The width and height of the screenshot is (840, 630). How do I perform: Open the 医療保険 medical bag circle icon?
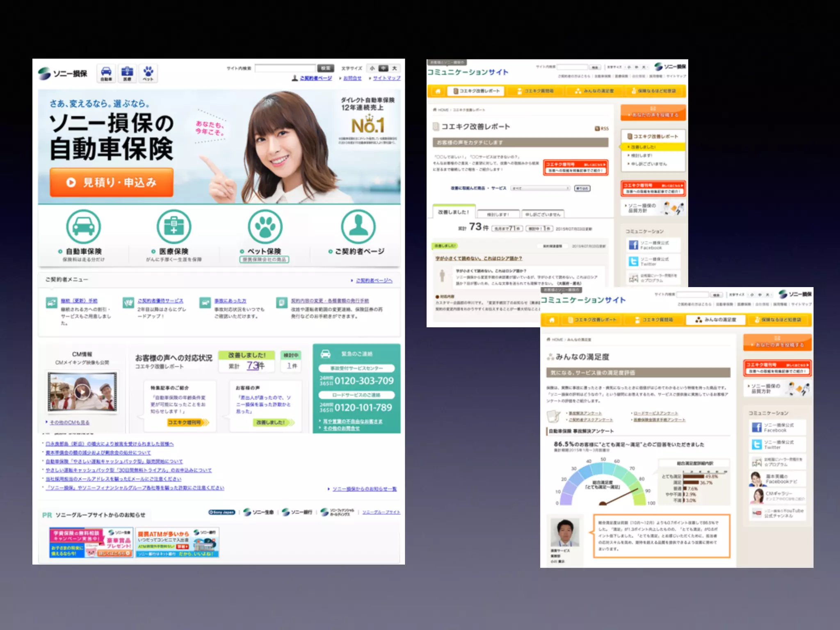pos(174,227)
